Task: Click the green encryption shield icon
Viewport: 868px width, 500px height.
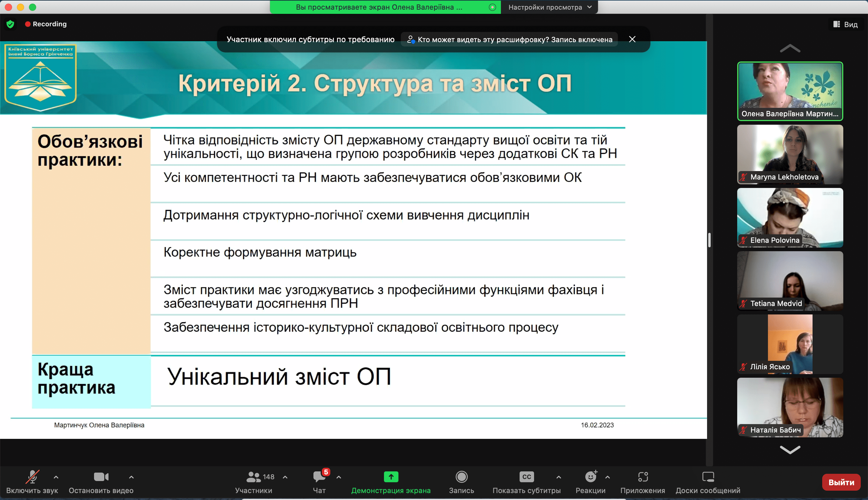Action: pos(10,24)
